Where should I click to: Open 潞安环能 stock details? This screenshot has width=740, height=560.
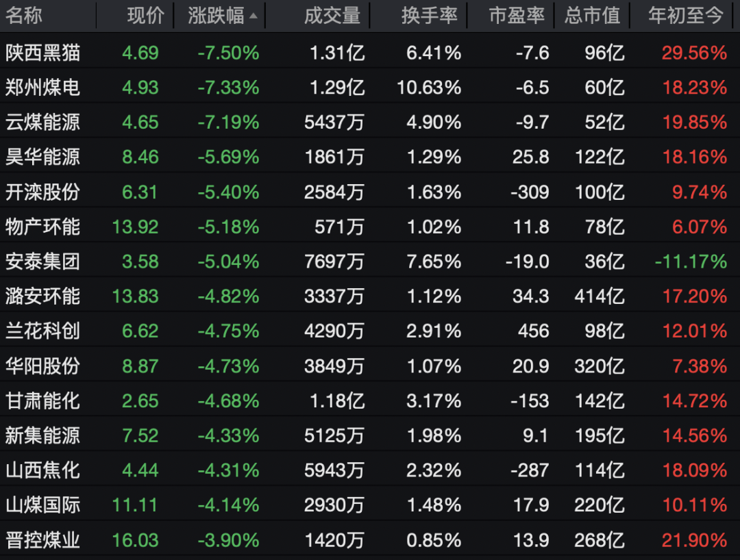42,296
